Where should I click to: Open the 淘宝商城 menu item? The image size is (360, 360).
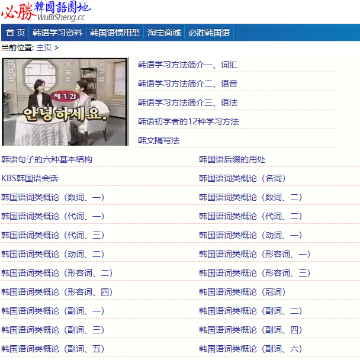164,33
